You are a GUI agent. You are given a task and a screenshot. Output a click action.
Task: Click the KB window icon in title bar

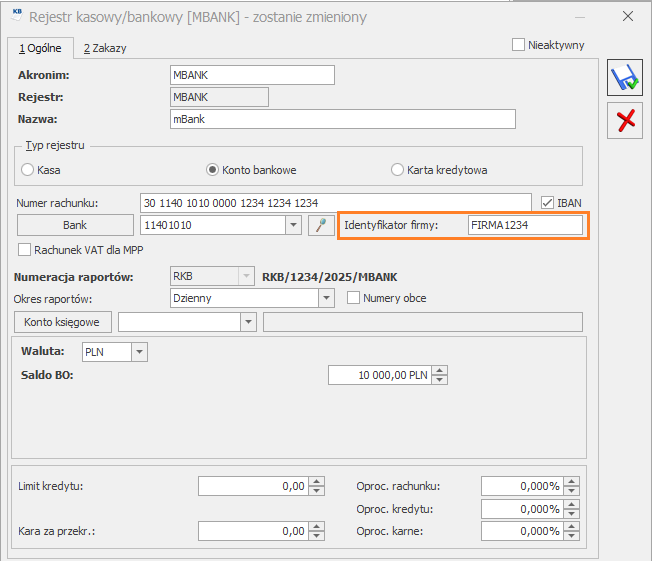[x=17, y=14]
